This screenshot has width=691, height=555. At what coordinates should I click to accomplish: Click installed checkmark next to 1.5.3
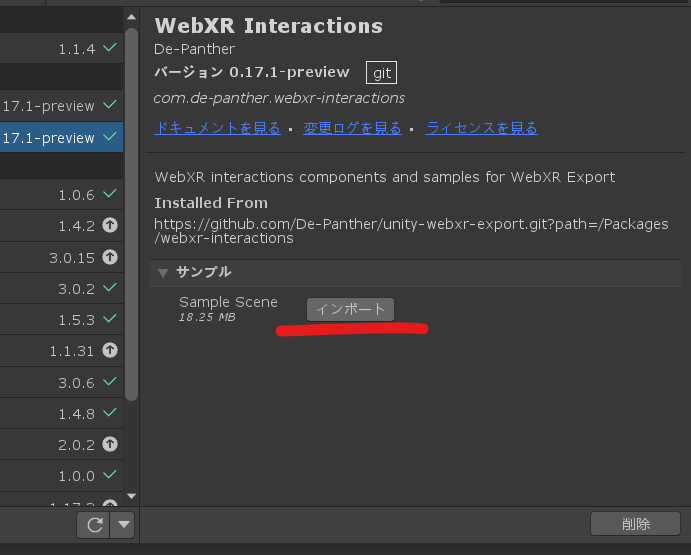[110, 318]
